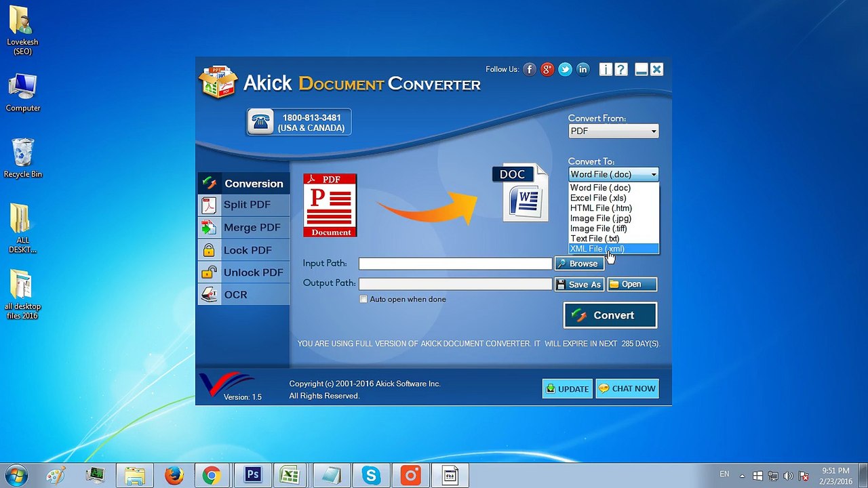Browse for an input file

click(579, 264)
